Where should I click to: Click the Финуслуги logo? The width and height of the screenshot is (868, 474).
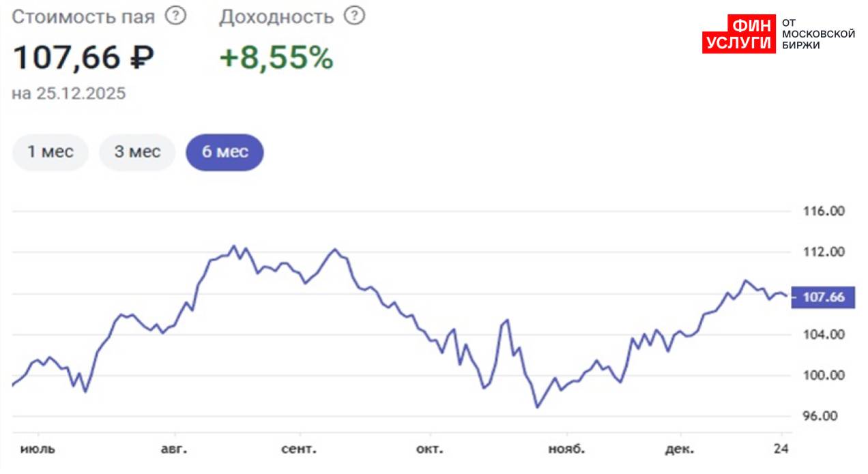pyautogui.click(x=738, y=34)
